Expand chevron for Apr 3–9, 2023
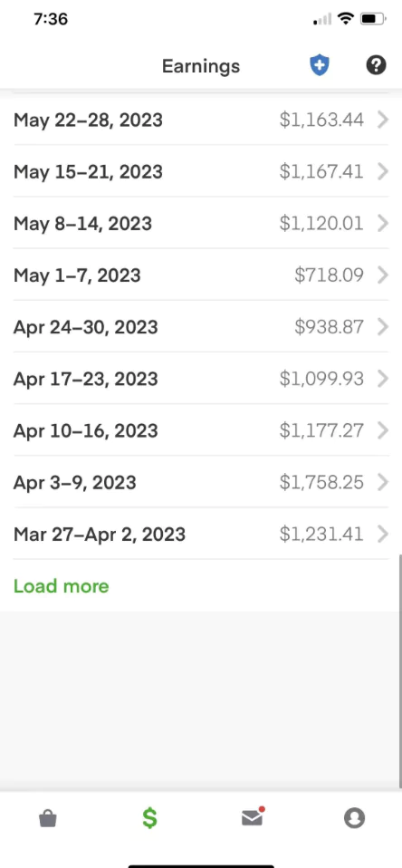Screen dimensions: 402x868 point(383,482)
